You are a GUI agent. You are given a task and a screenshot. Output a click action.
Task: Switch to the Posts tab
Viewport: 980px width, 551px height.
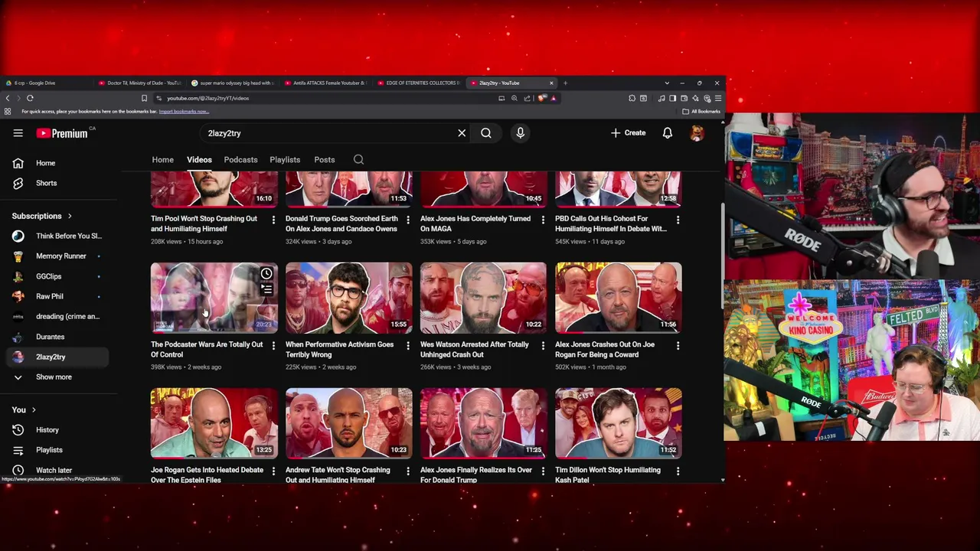point(325,160)
